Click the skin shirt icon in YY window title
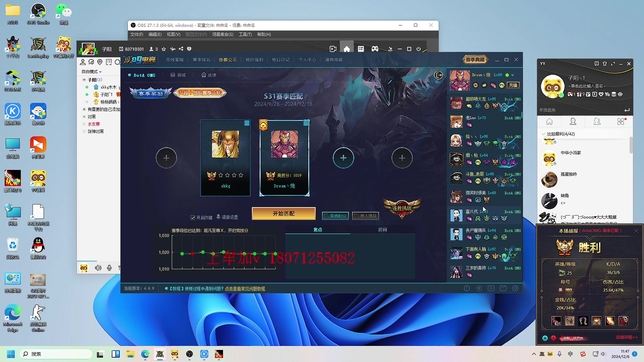The width and height of the screenshot is (644, 362). [605, 64]
